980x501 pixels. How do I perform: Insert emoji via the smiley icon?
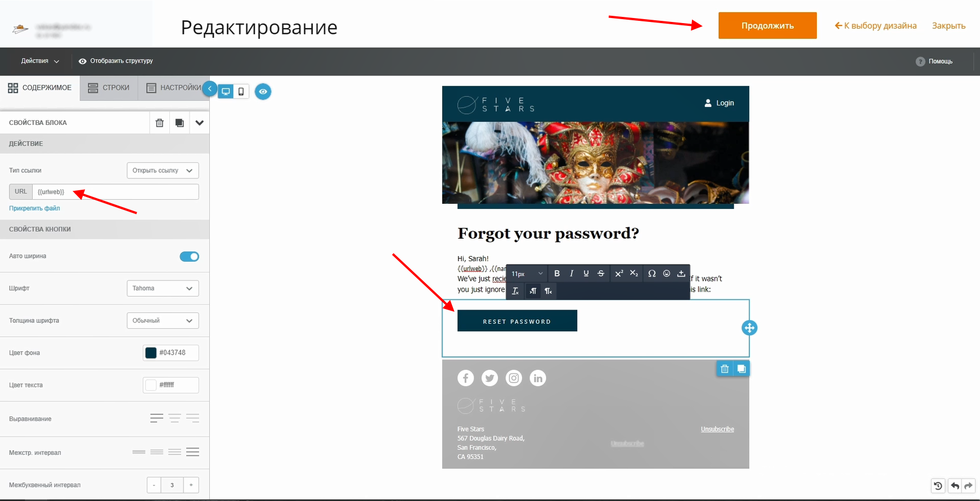[x=667, y=274]
